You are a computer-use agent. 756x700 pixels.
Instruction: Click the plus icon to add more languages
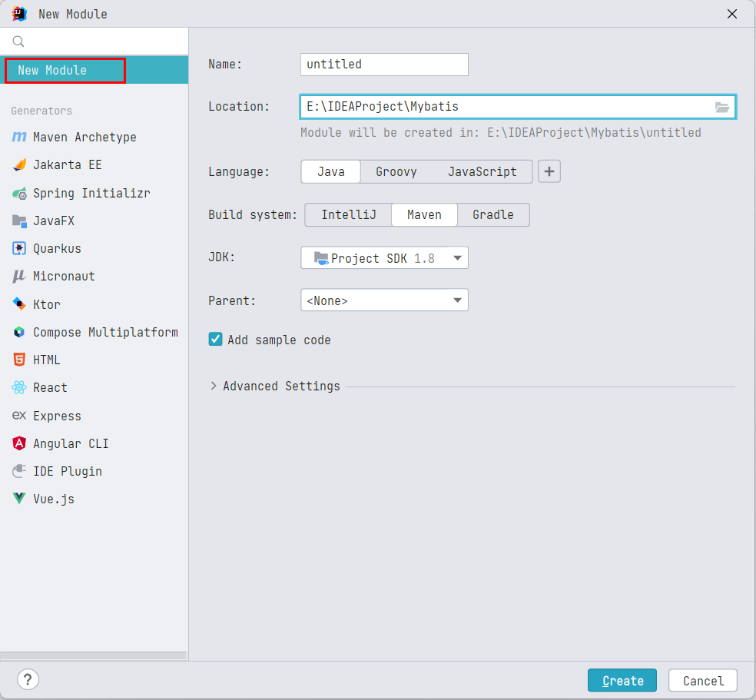coord(549,171)
